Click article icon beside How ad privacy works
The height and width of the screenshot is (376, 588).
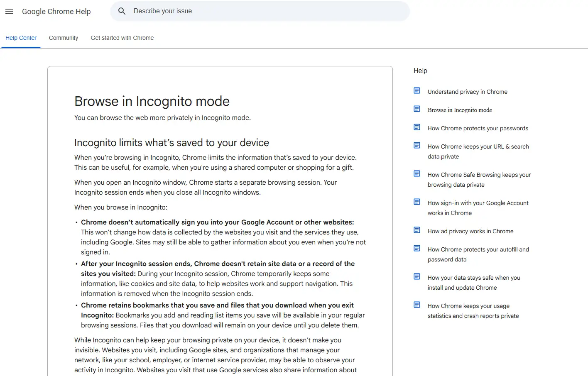click(417, 230)
